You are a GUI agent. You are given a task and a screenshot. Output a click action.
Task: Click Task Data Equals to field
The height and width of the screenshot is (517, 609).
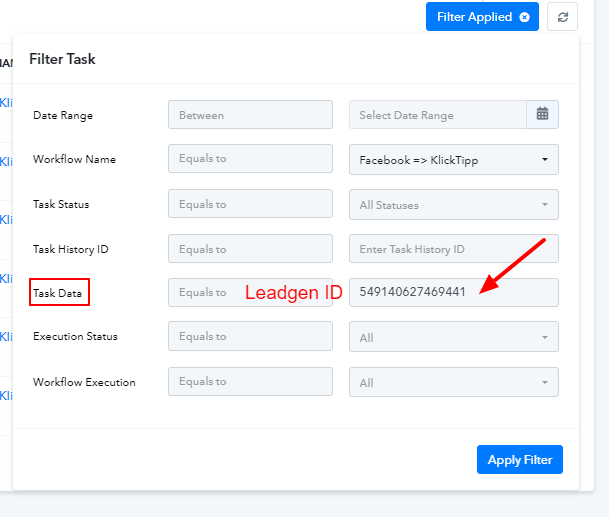[x=250, y=292]
